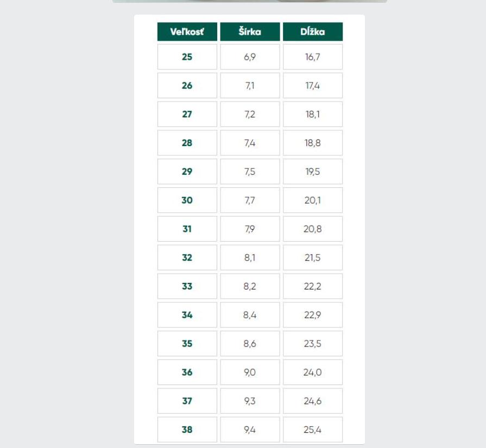The image size is (486, 448).
Task: Click length value 19,5
Action: click(x=313, y=172)
